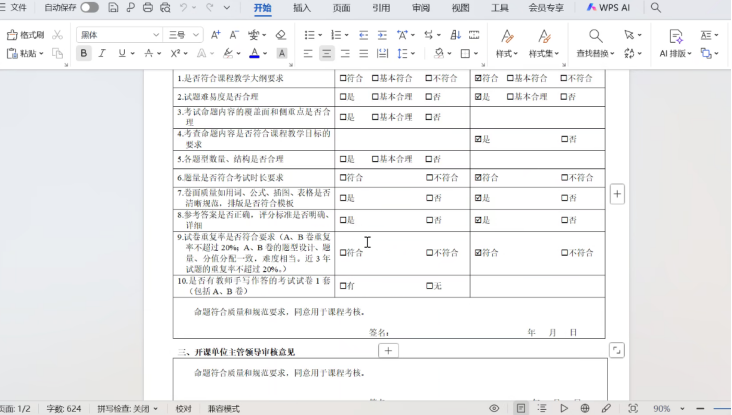Click the search magnifier icon in the tab bar
Image resolution: width=732 pixels, height=415 pixels.
click(x=656, y=8)
